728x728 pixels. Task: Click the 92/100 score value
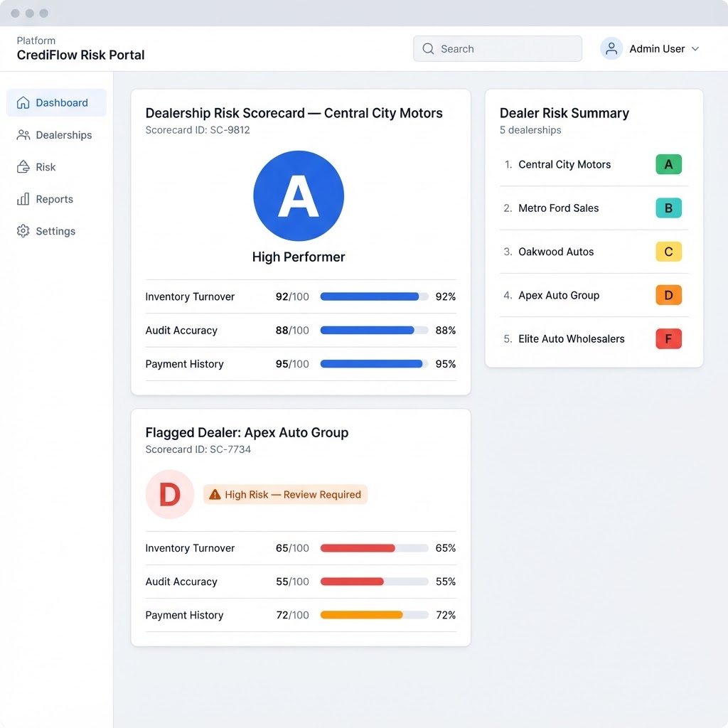[x=292, y=296]
